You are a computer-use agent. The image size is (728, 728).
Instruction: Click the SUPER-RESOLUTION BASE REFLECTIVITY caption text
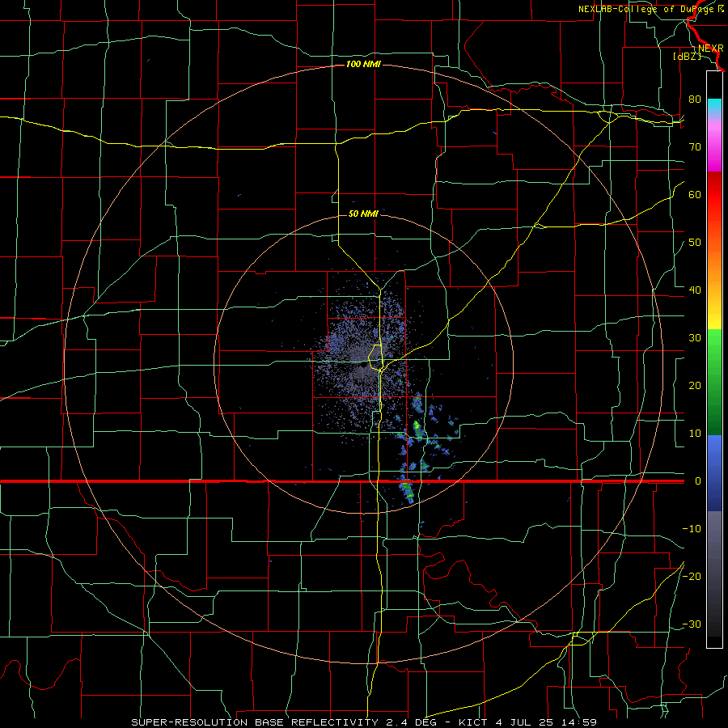point(255,722)
